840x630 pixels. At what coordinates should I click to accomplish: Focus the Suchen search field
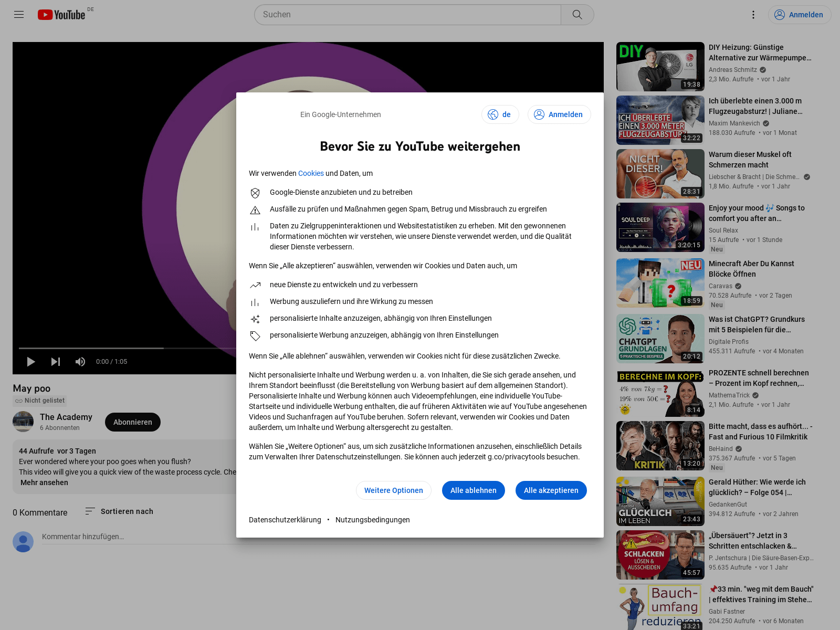407,15
